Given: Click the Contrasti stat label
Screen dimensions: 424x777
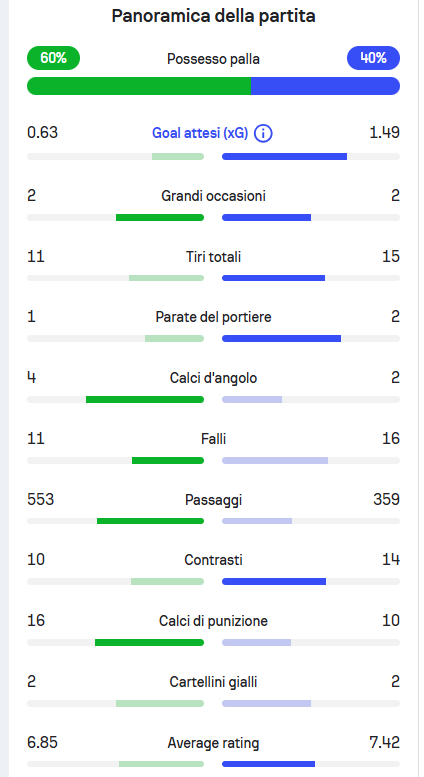Looking at the screenshot, I should click(213, 560).
